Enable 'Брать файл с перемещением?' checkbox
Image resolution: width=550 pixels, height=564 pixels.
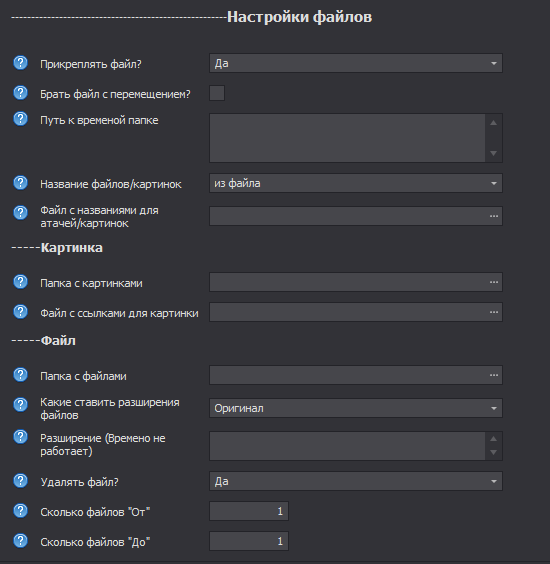point(217,93)
